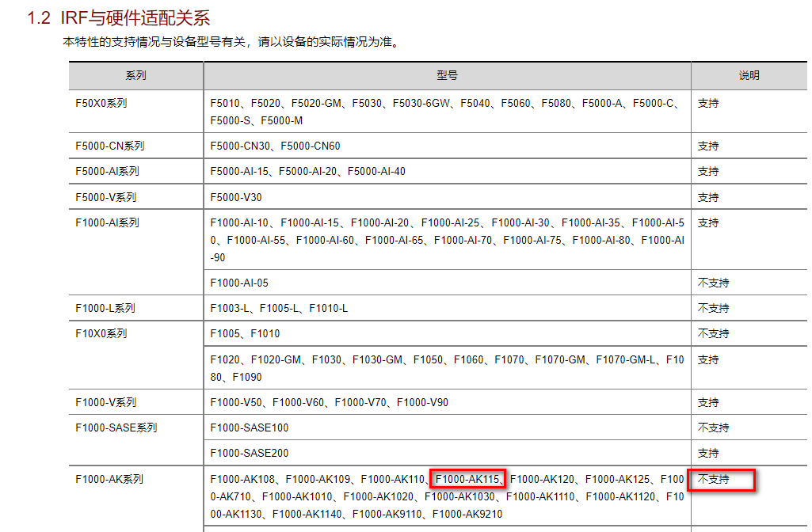
Task: Select the 'F5000-AI系列' row label
Action: pyautogui.click(x=107, y=171)
